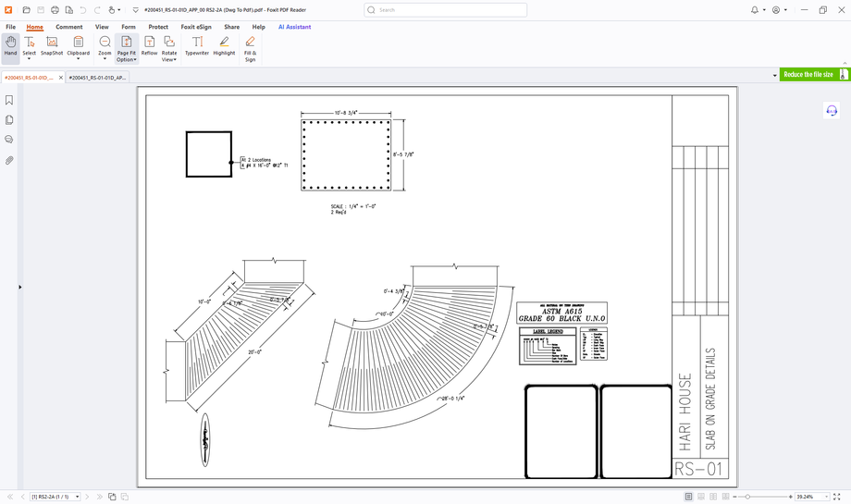The width and height of the screenshot is (851, 504).
Task: Click the Save icon in quick access bar
Action: tap(41, 10)
